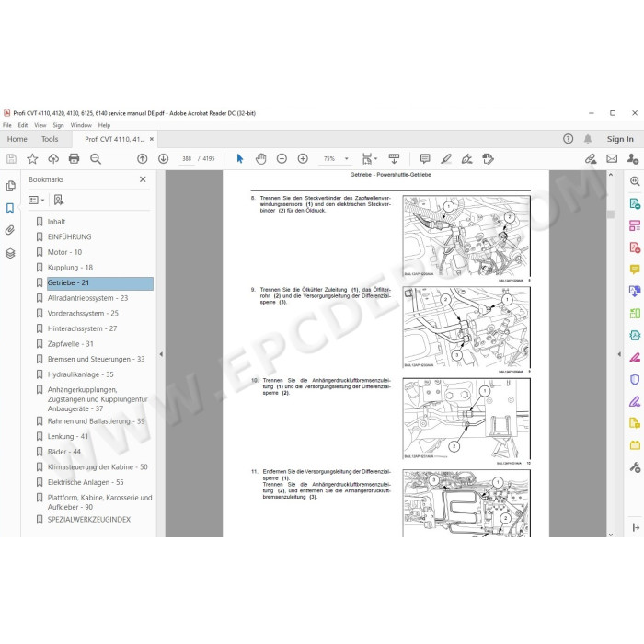Switch to Home tab

pyautogui.click(x=17, y=139)
